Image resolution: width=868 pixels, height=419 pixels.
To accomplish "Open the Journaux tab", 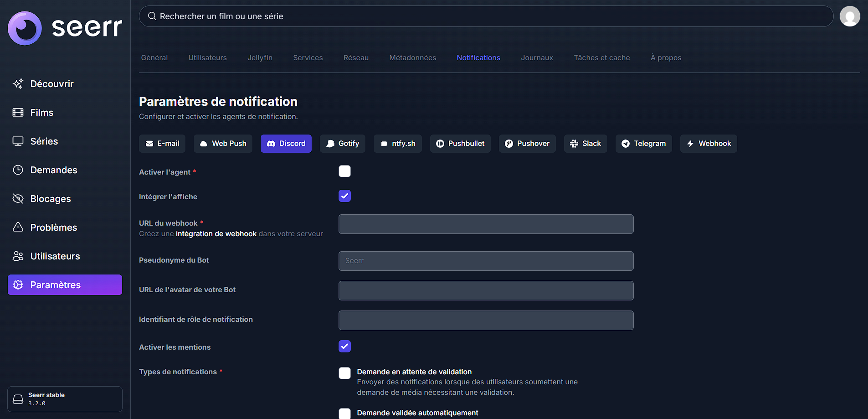I will pos(537,58).
